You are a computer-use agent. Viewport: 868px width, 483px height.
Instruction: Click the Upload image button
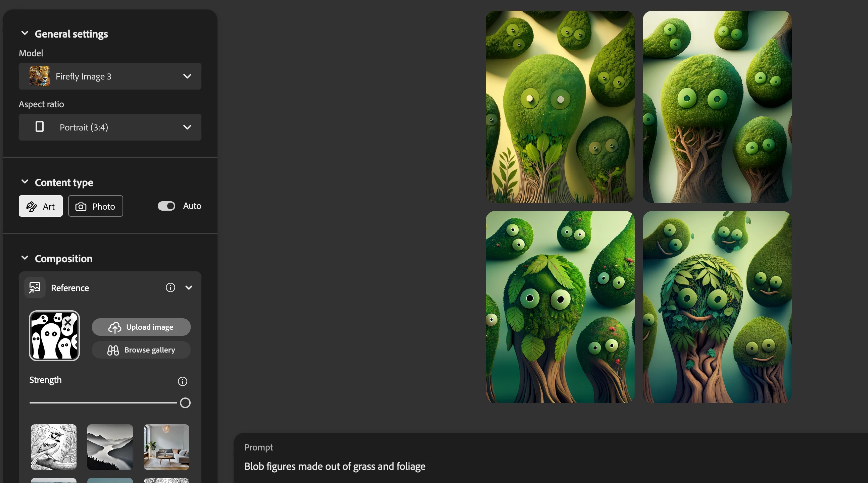(x=141, y=327)
